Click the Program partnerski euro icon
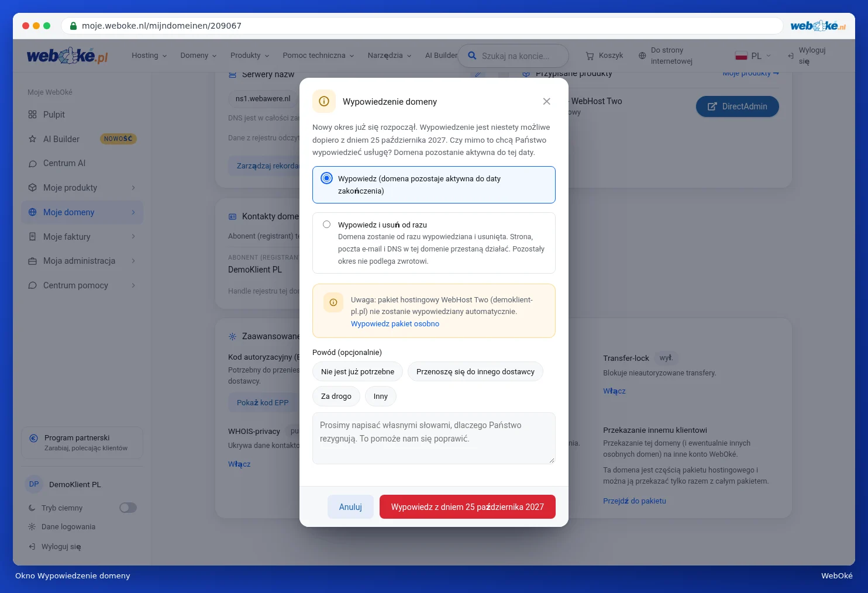 33,438
